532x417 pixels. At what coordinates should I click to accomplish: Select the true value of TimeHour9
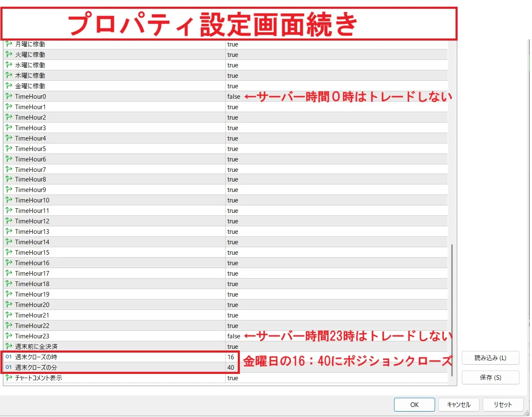233,190
